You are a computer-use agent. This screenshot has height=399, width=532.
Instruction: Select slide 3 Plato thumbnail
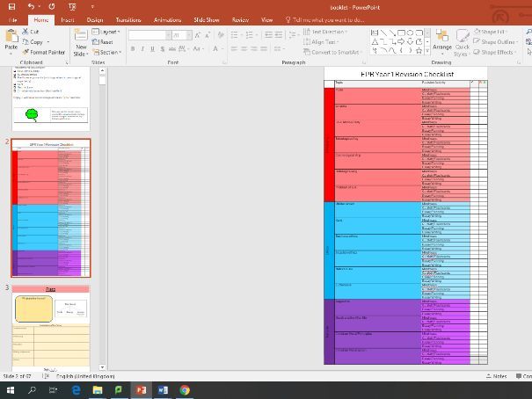(x=51, y=328)
